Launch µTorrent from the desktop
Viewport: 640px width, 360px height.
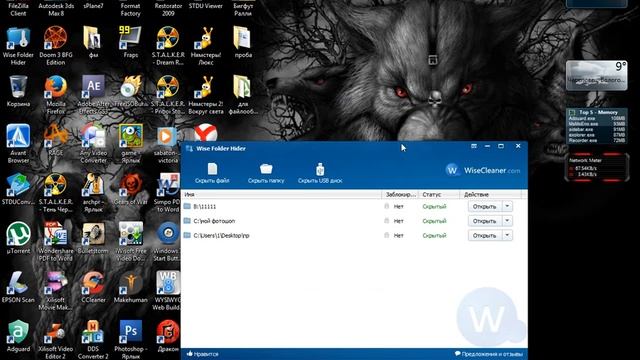18,238
